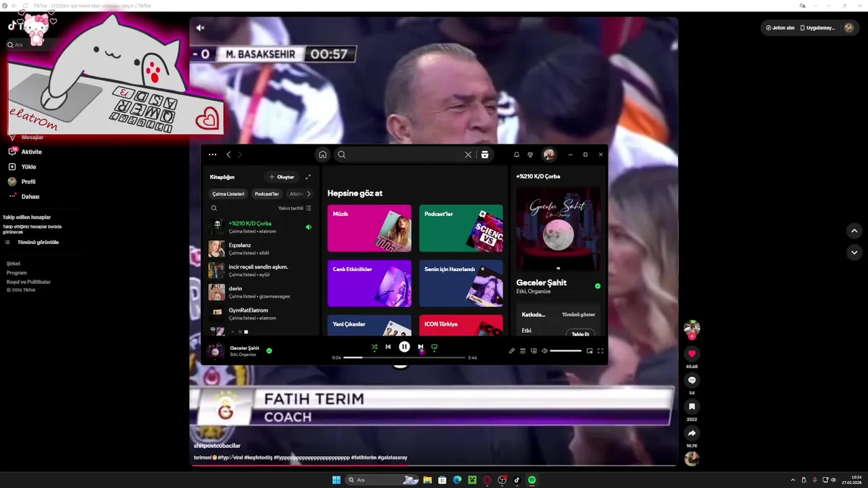Viewport: 868px width, 488px height.
Task: Open Spotify profile avatar menu
Action: click(x=549, y=155)
